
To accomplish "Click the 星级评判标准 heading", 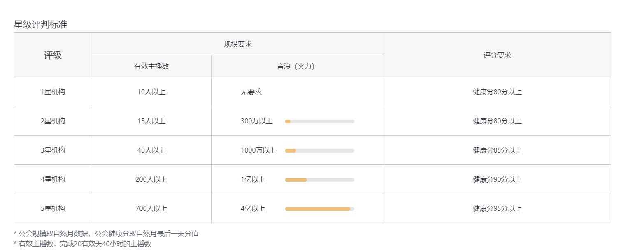I will pyautogui.click(x=40, y=25).
